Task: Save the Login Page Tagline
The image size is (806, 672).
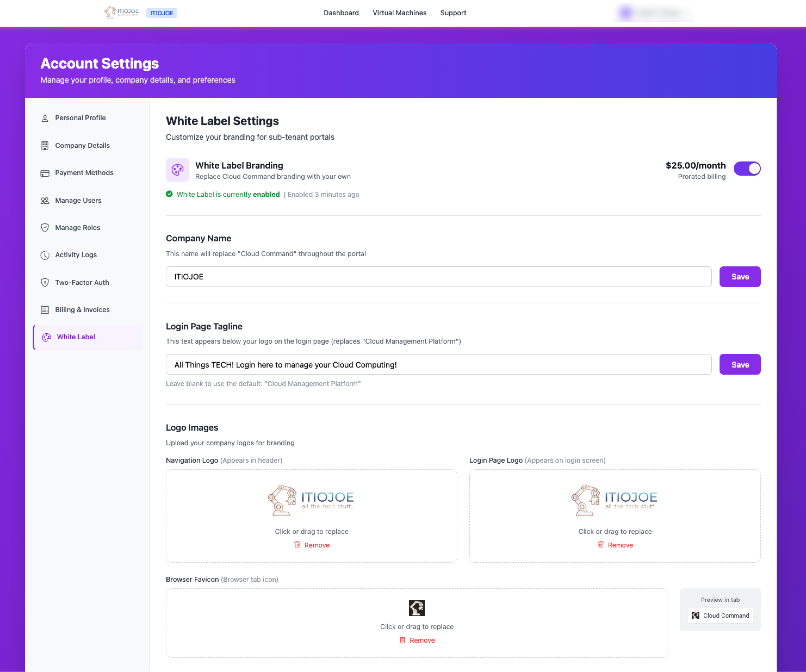Action: (740, 364)
